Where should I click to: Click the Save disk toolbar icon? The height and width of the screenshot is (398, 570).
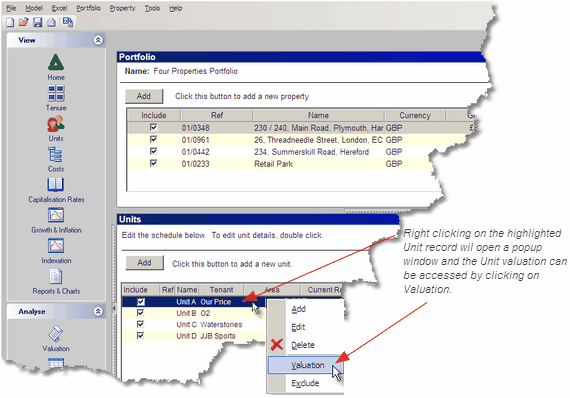(37, 22)
